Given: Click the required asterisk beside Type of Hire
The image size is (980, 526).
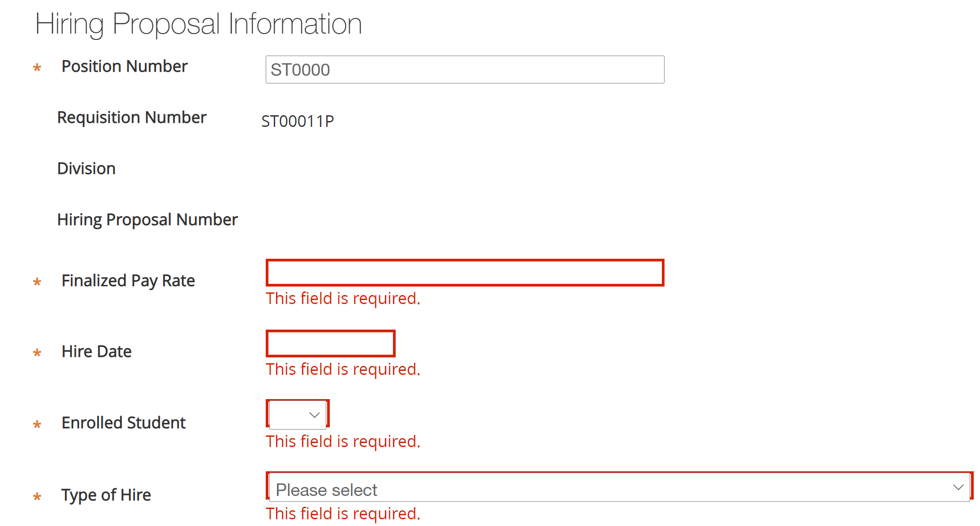Looking at the screenshot, I should [37, 496].
